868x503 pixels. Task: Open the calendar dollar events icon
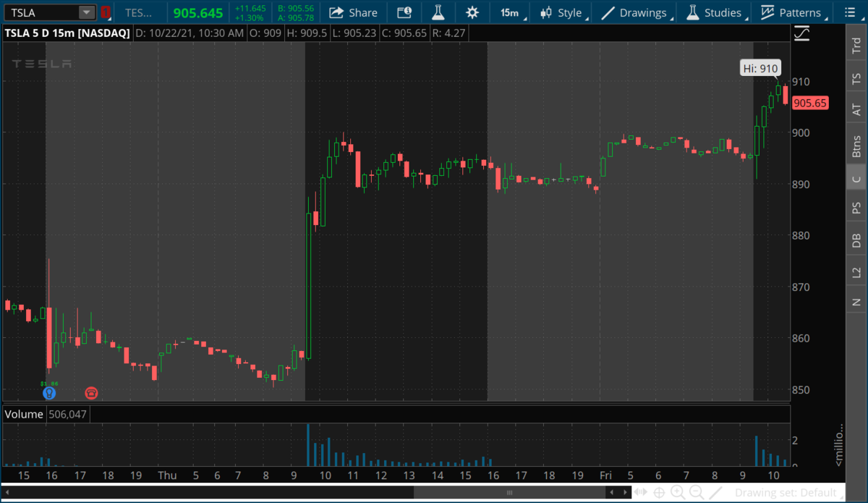404,12
